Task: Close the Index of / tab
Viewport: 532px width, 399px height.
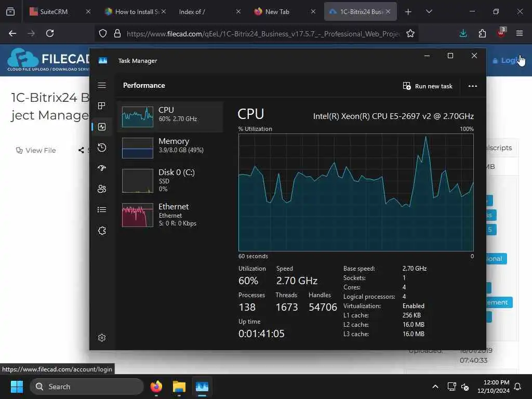Action: point(238,11)
